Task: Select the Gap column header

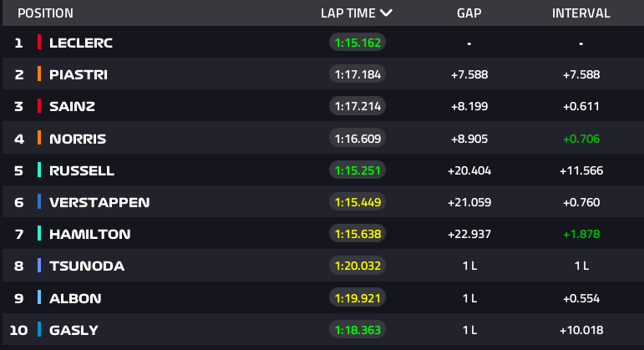Action: coord(469,13)
